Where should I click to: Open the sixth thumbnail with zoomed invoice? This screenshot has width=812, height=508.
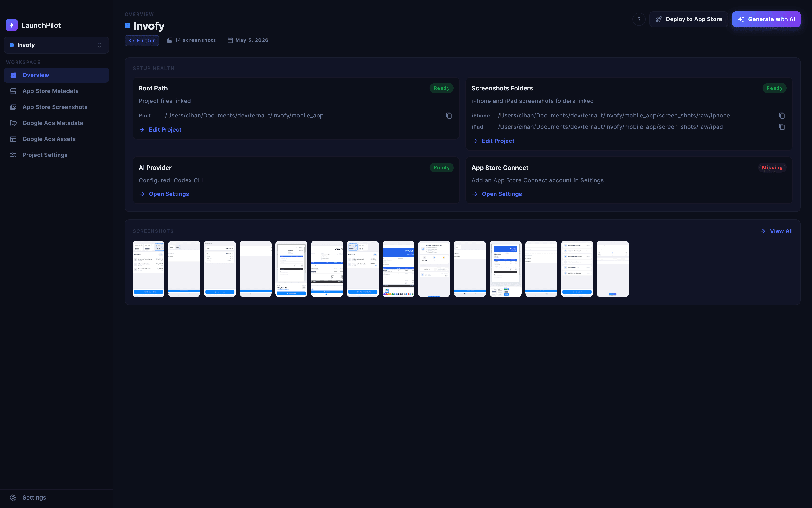point(327,269)
